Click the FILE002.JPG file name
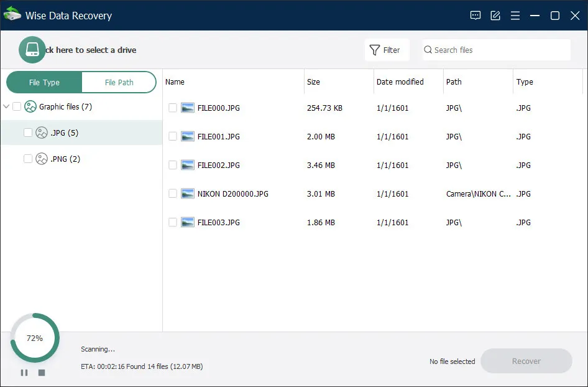 point(219,165)
